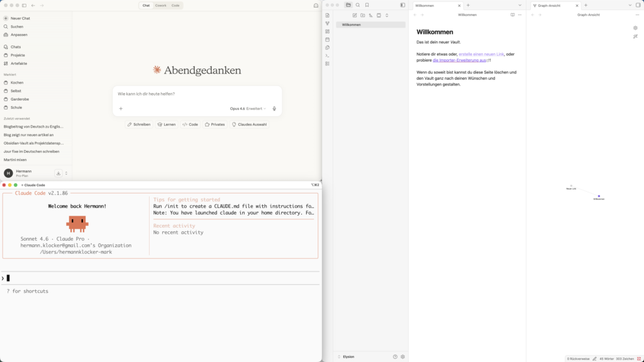This screenshot has height=362, width=644.
Task: Switch to the Cowork tab
Action: tap(161, 6)
